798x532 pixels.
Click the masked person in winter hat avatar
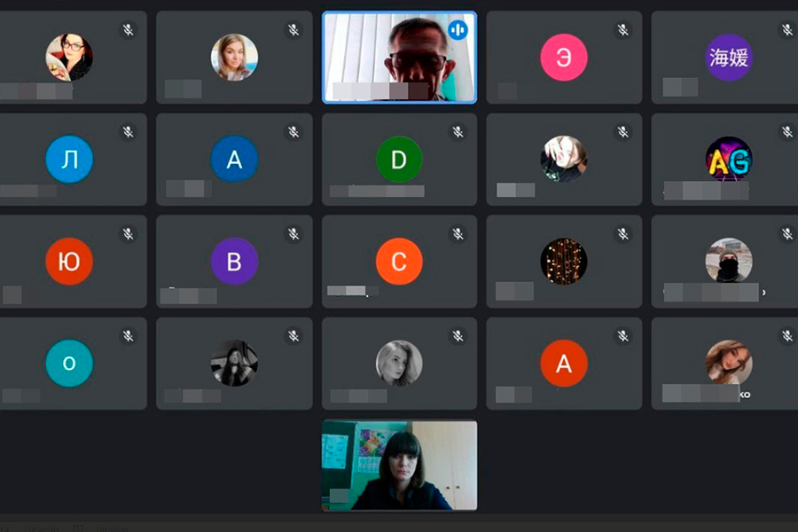click(729, 261)
